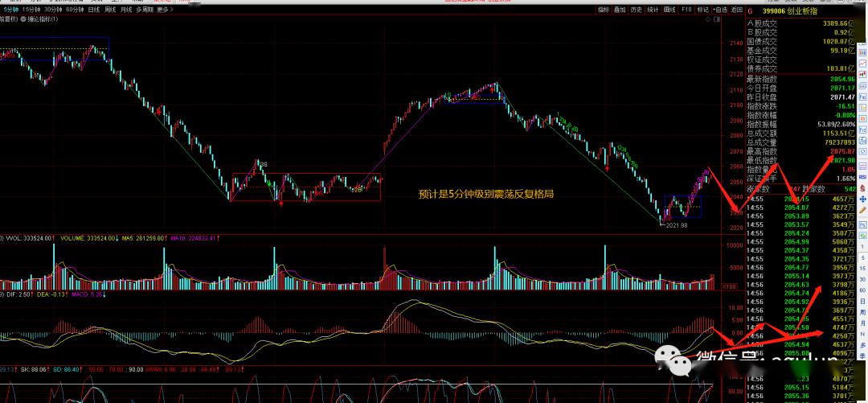Open the 指标 indicators button
The width and height of the screenshot is (868, 403).
(604, 10)
